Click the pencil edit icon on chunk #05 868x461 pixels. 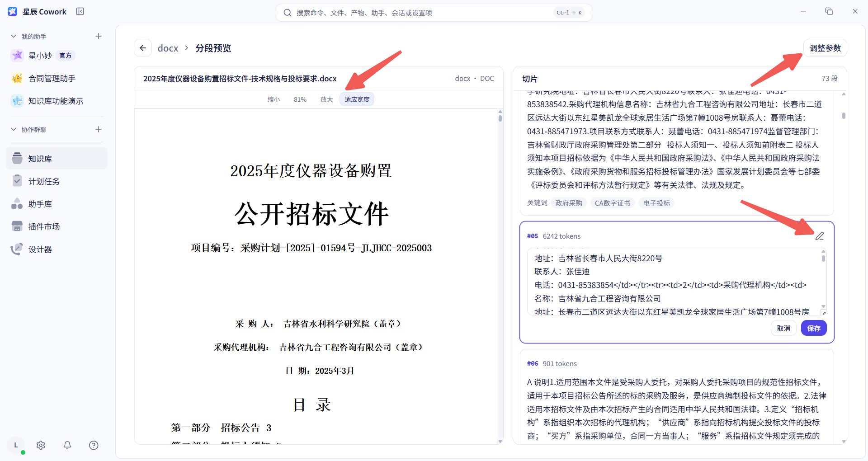820,236
